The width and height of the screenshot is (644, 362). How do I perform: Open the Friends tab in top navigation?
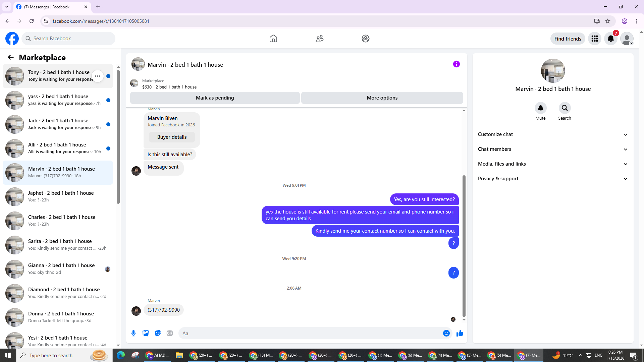coord(319,39)
